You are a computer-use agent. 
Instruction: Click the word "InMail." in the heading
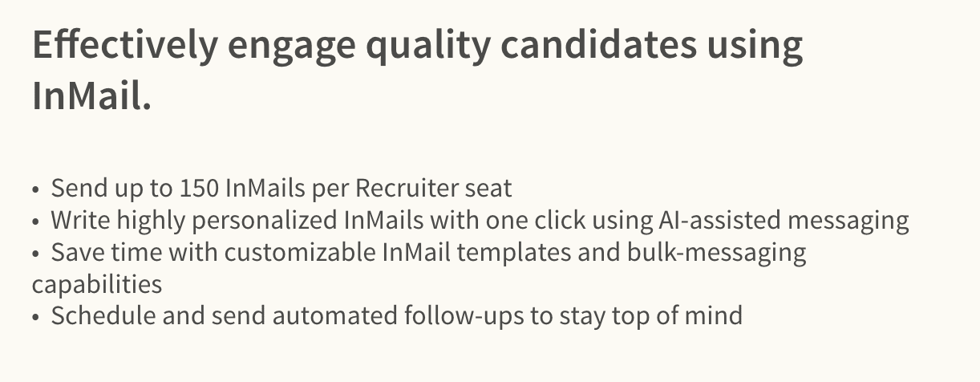91,96
